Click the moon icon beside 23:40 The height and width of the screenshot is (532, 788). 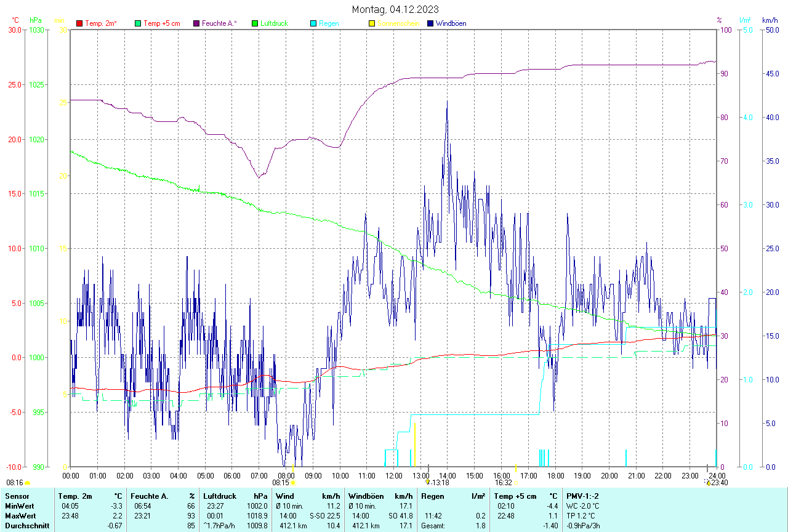coord(708,483)
